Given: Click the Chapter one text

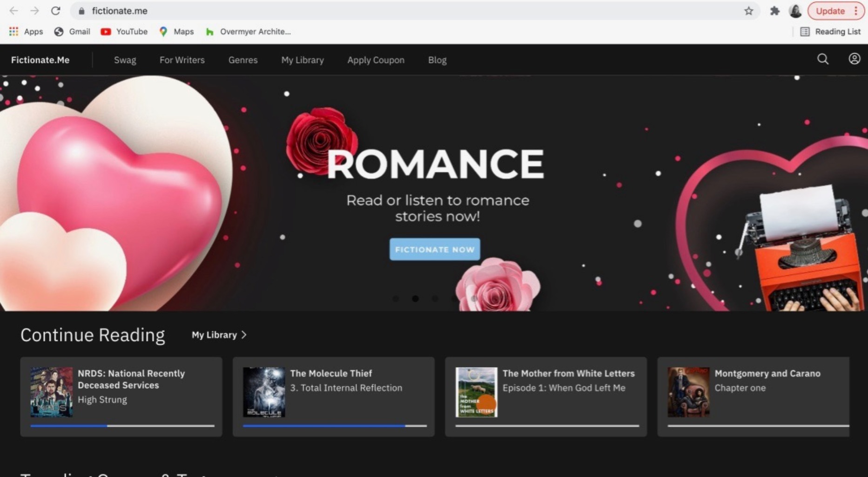Looking at the screenshot, I should coord(740,388).
